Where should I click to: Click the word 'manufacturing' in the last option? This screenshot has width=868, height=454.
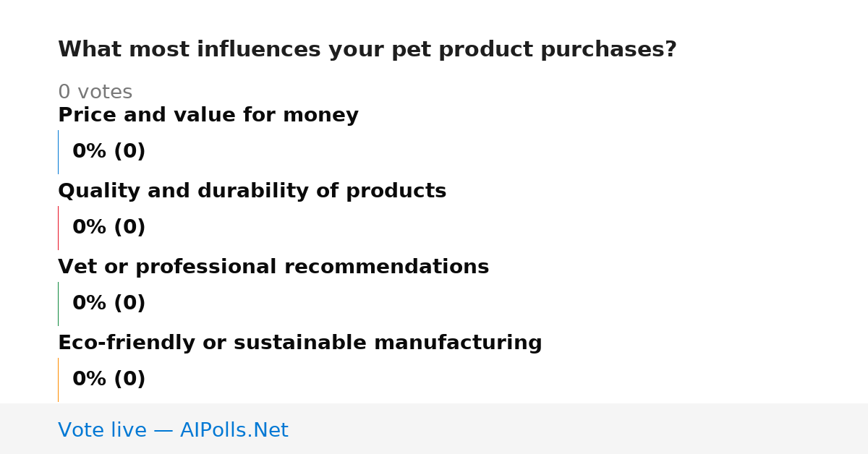tap(458, 343)
